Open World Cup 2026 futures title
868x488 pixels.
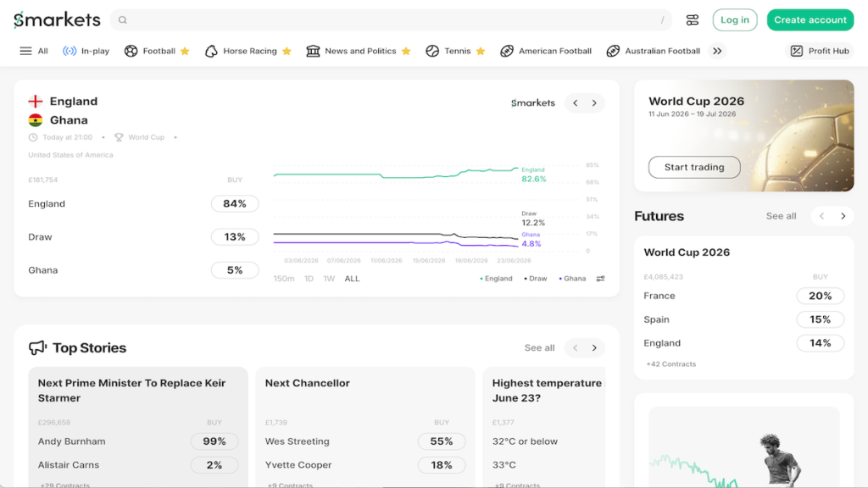687,252
